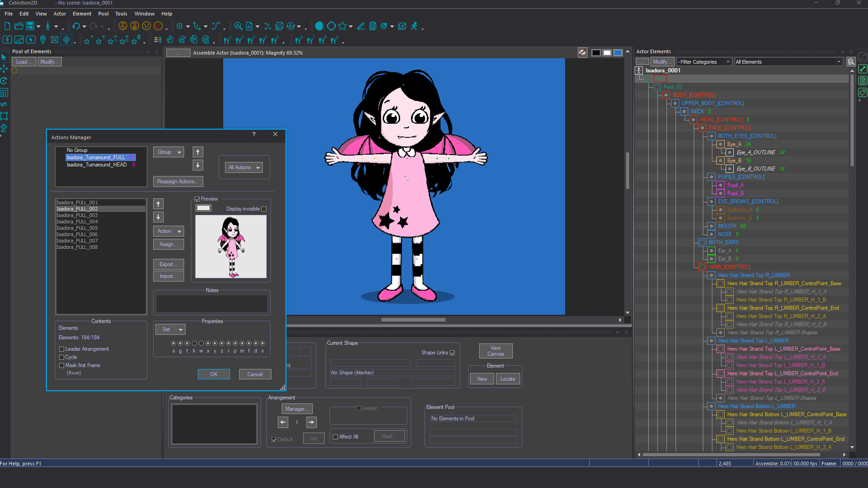This screenshot has width=868, height=488.
Task: Expand the Group dropdown button
Action: 168,152
